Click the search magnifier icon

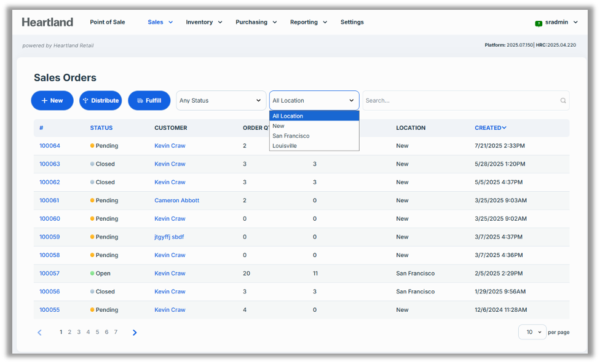(562, 101)
